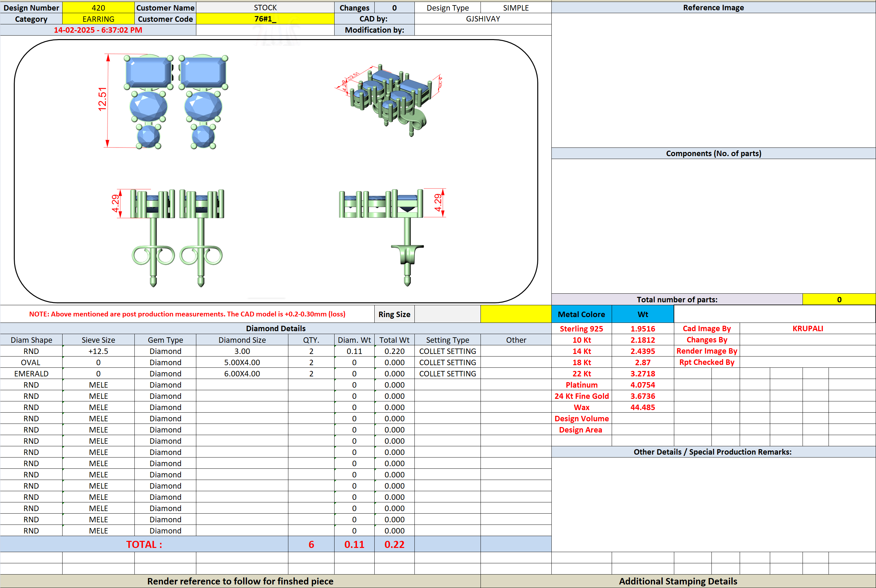Select the Cad Image By name KRUPALI

808,329
